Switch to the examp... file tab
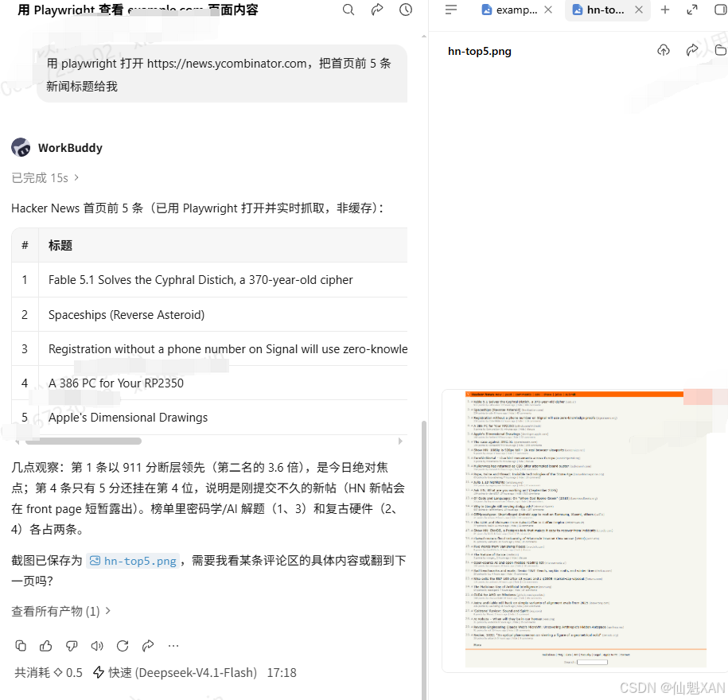Image resolution: width=728 pixels, height=700 pixels. click(x=509, y=10)
